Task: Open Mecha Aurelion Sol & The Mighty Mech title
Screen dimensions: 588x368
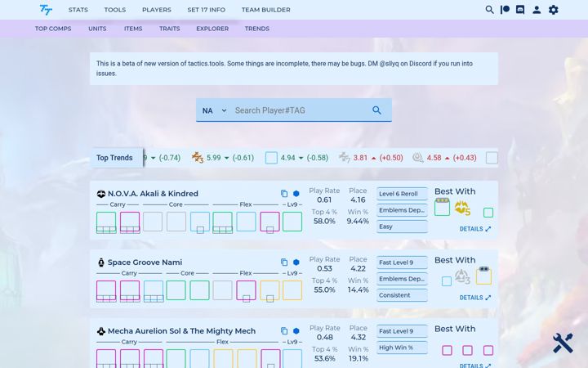Action: [181, 331]
